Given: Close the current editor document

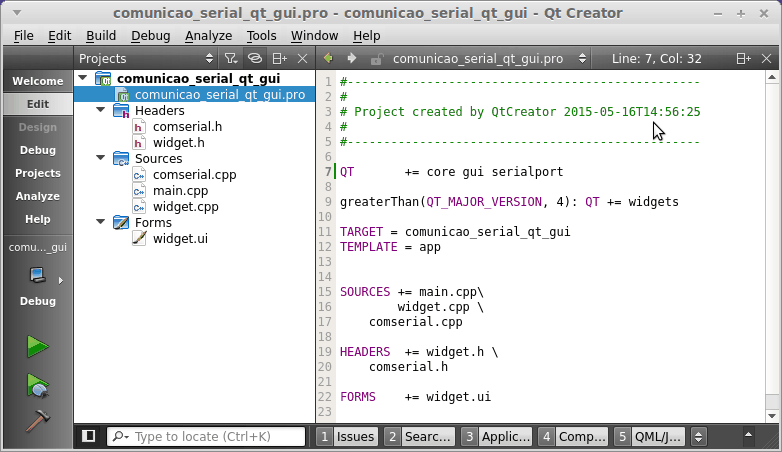Looking at the screenshot, I should click(x=767, y=58).
